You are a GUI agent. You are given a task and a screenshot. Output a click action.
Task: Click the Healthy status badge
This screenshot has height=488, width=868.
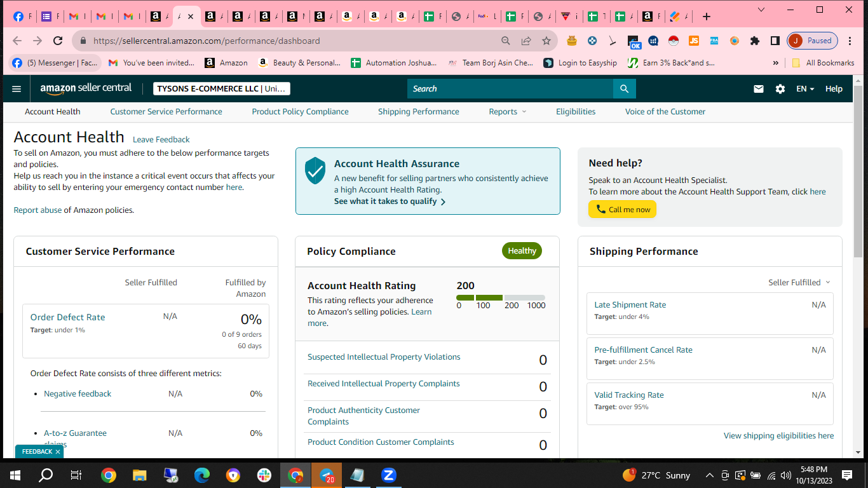click(522, 251)
